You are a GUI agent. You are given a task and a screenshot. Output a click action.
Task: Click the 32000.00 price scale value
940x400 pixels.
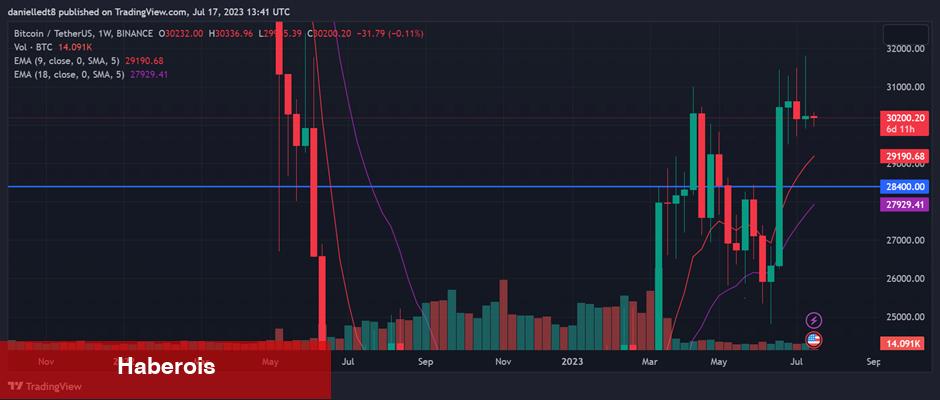click(906, 49)
